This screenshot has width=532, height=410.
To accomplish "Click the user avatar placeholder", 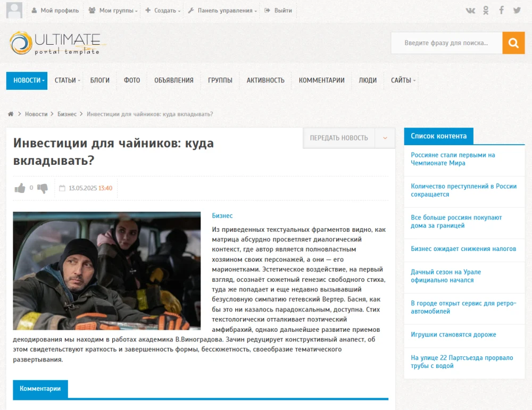I will 14,10.
